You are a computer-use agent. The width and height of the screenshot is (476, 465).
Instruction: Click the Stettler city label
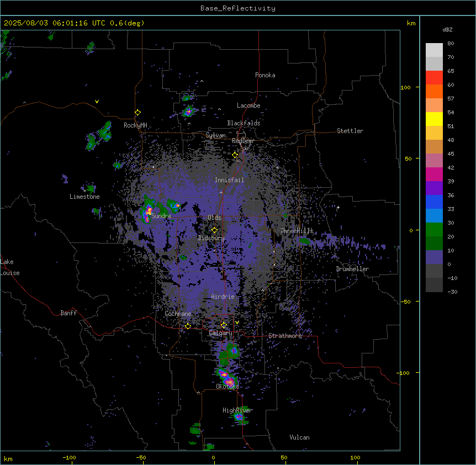350,131
